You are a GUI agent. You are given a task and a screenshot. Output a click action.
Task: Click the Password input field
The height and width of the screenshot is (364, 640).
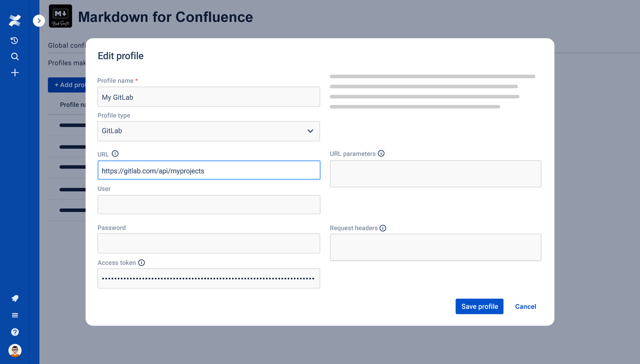pyautogui.click(x=208, y=243)
